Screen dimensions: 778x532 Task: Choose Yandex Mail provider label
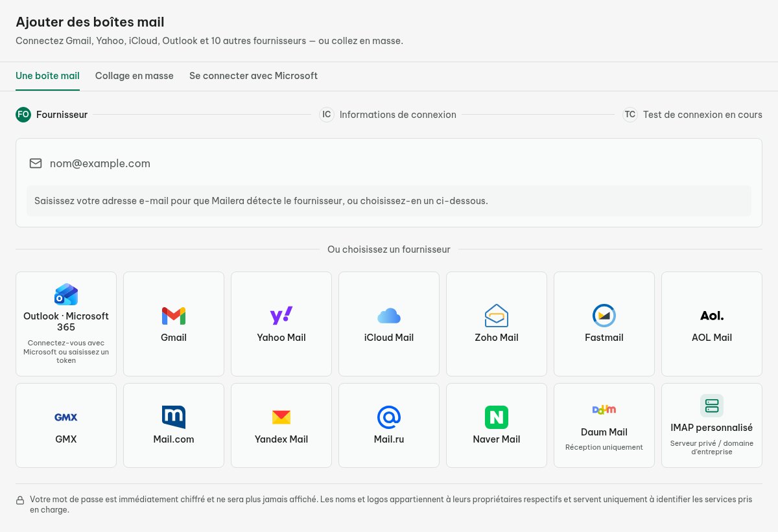[x=281, y=439]
